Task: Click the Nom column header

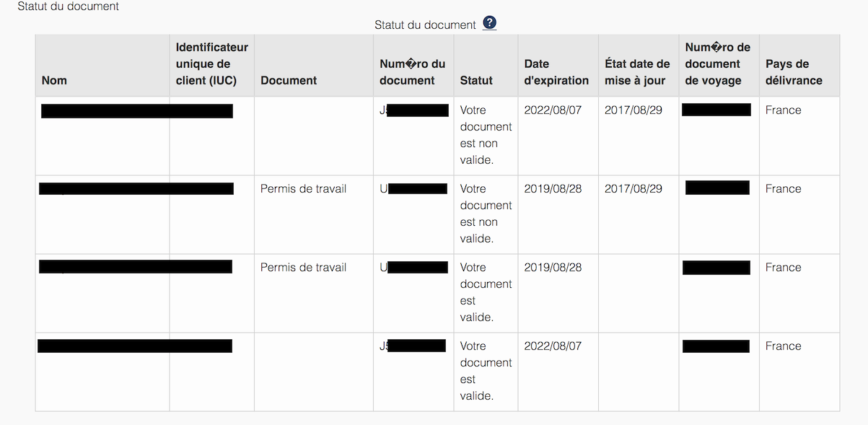Action: click(54, 80)
